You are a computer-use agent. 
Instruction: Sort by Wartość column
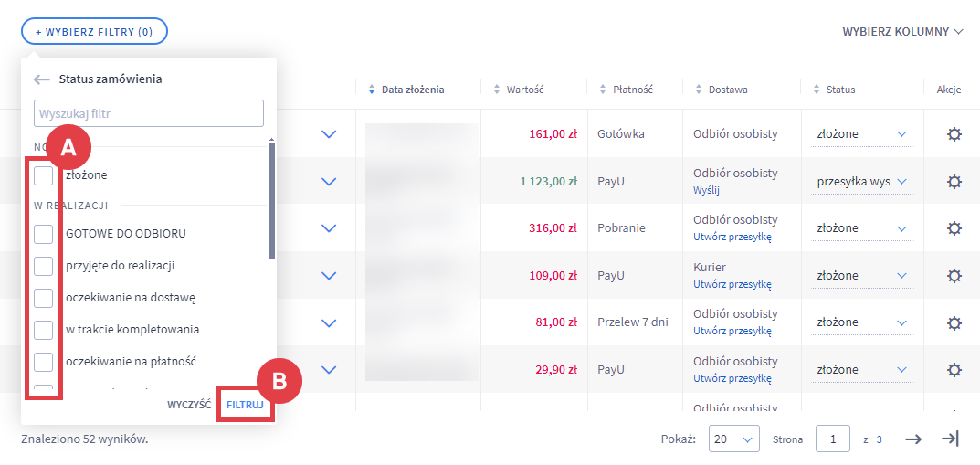524,90
